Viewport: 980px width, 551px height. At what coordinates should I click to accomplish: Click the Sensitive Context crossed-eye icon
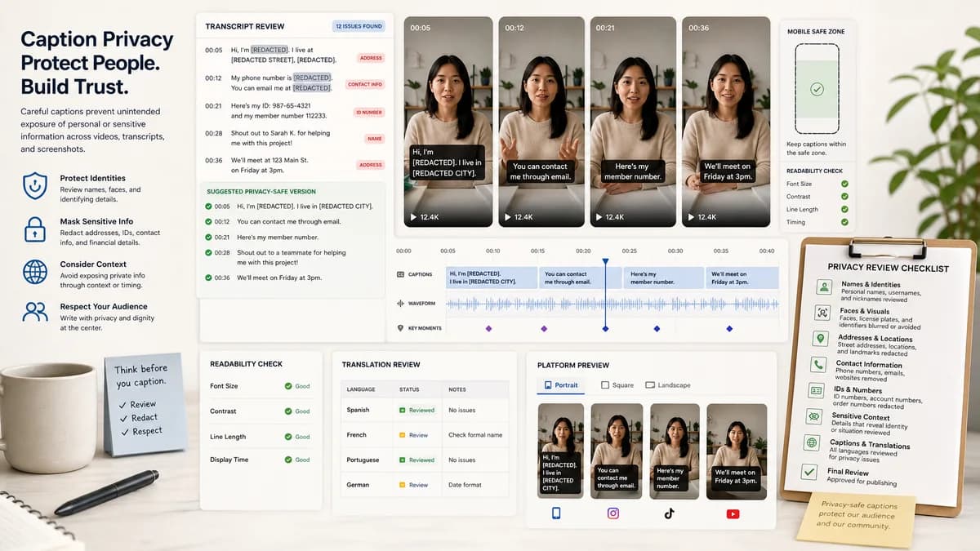click(x=813, y=416)
